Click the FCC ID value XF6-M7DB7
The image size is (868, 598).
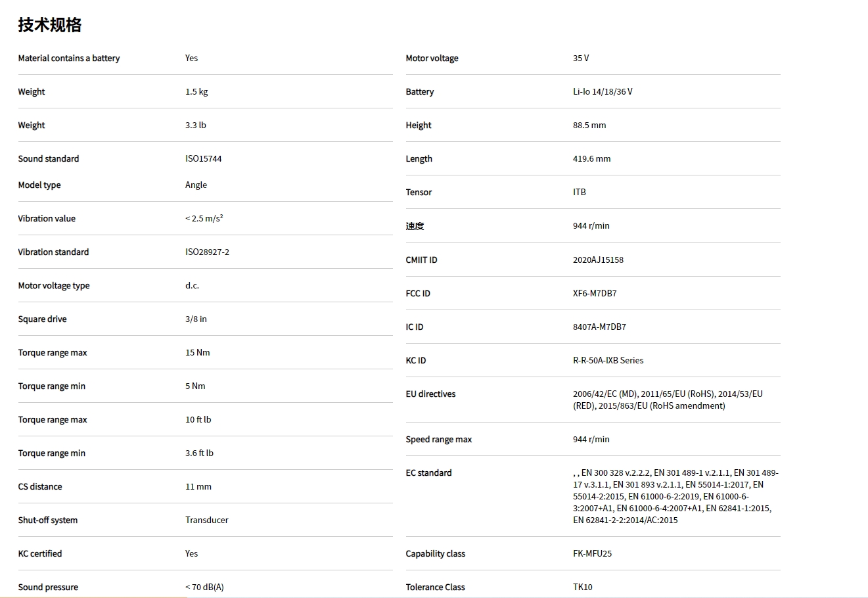595,294
